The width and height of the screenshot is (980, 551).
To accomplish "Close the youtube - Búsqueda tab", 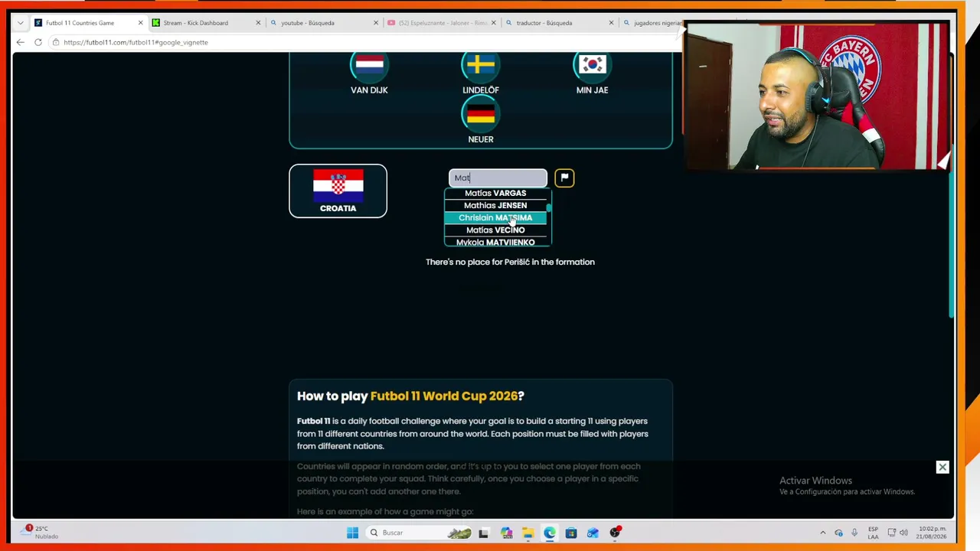I will (376, 23).
